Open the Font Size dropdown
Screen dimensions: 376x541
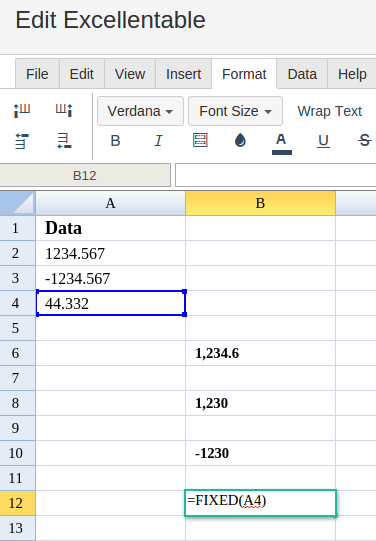coord(236,111)
